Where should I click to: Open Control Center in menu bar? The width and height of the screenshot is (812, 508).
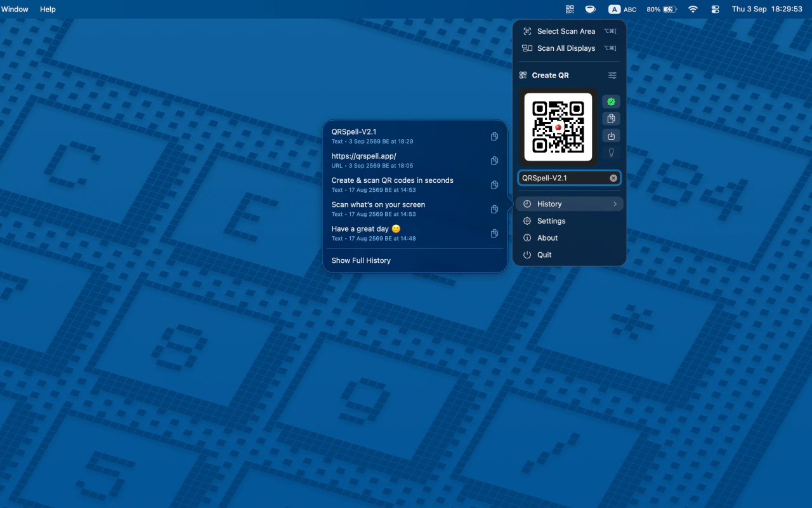coord(716,9)
